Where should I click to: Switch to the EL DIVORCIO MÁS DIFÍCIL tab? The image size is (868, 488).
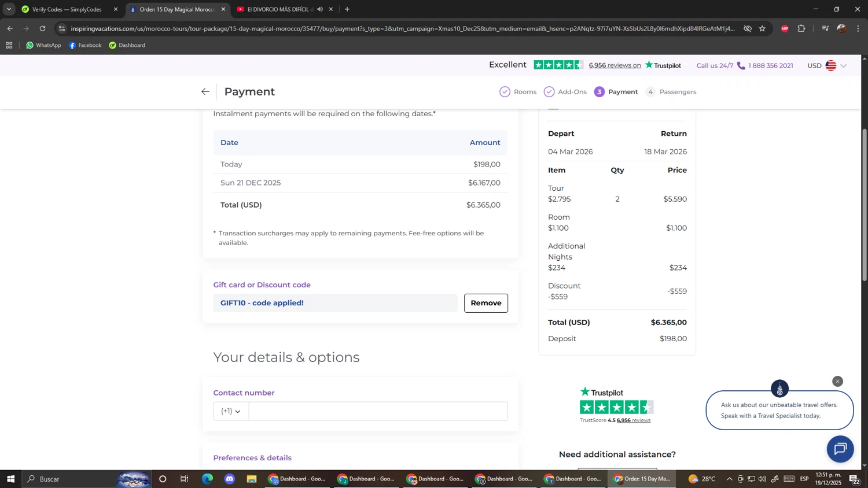tap(279, 9)
